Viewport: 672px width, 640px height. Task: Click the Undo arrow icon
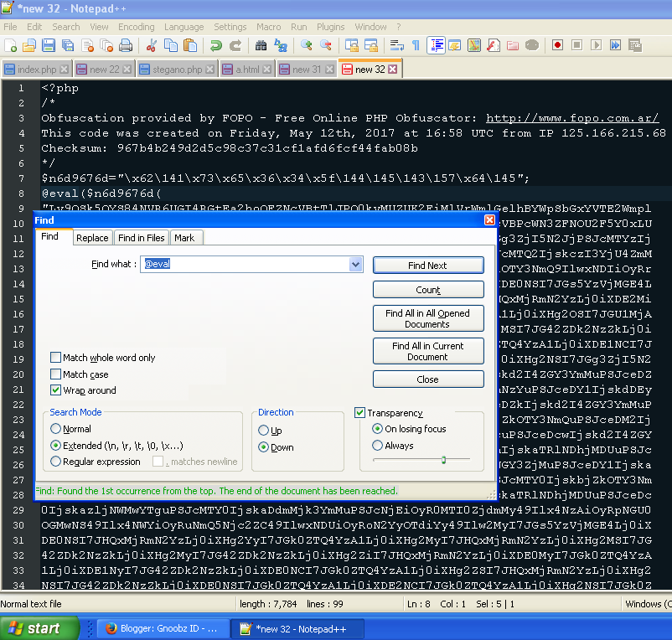click(x=215, y=45)
